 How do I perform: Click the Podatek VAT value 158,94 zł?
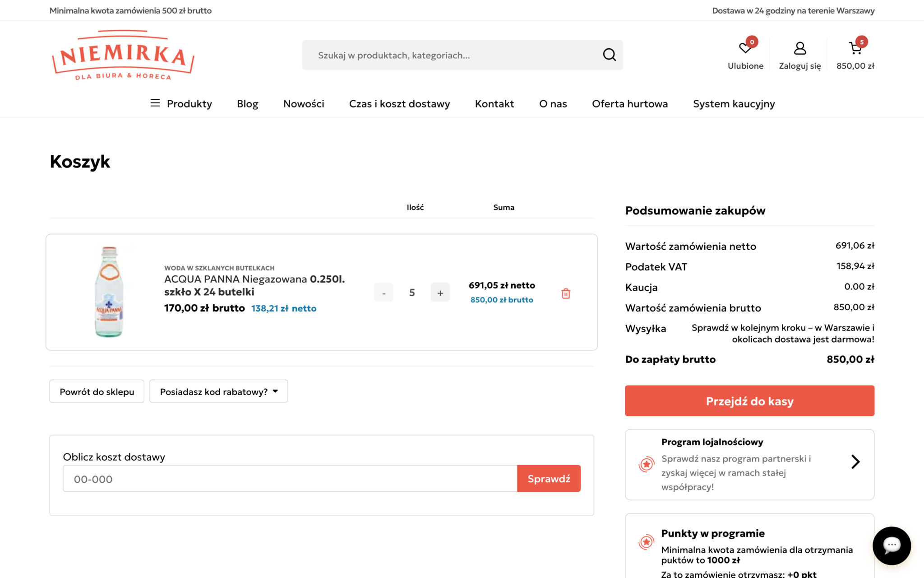pos(855,266)
